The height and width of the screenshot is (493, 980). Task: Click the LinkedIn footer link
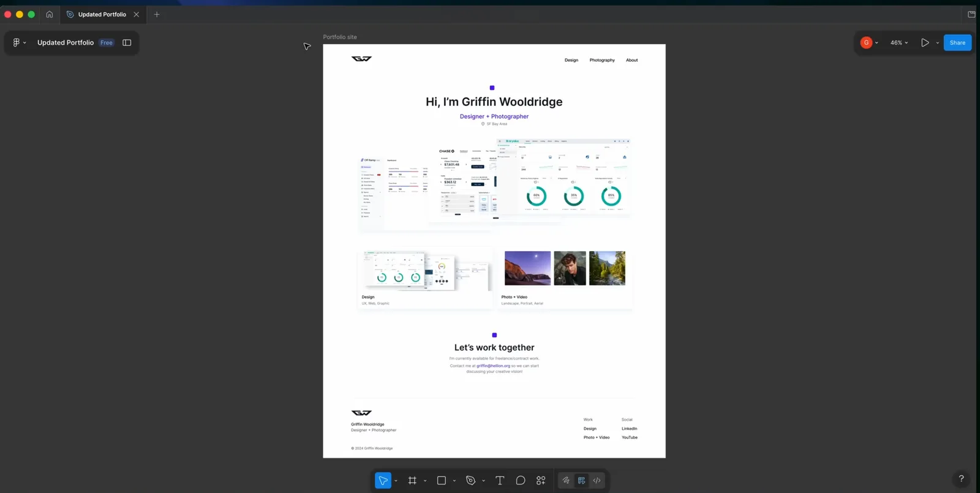tap(629, 429)
